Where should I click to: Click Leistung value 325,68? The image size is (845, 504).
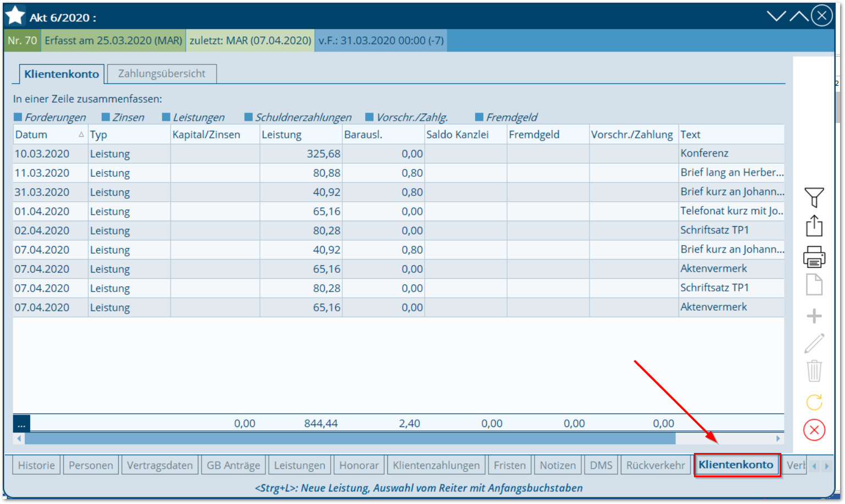(x=324, y=154)
